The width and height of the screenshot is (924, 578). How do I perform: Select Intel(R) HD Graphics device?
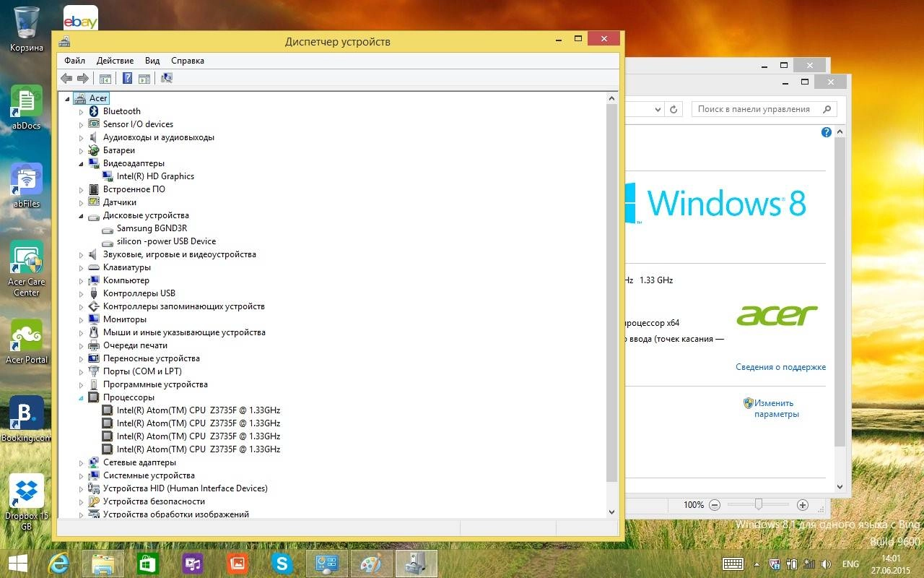155,176
